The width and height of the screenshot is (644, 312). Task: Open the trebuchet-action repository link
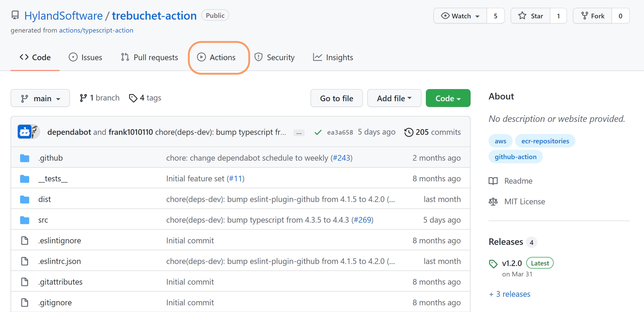point(154,15)
